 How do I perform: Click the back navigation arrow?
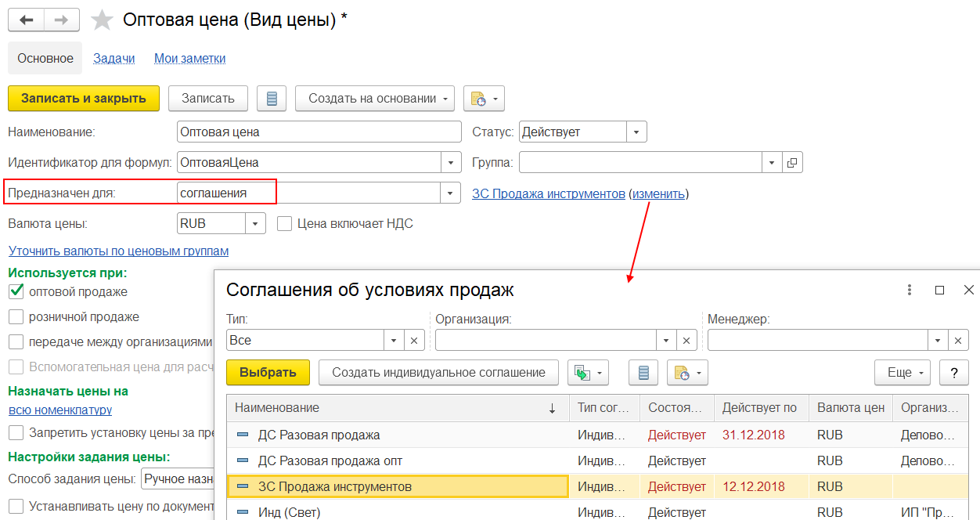[26, 20]
